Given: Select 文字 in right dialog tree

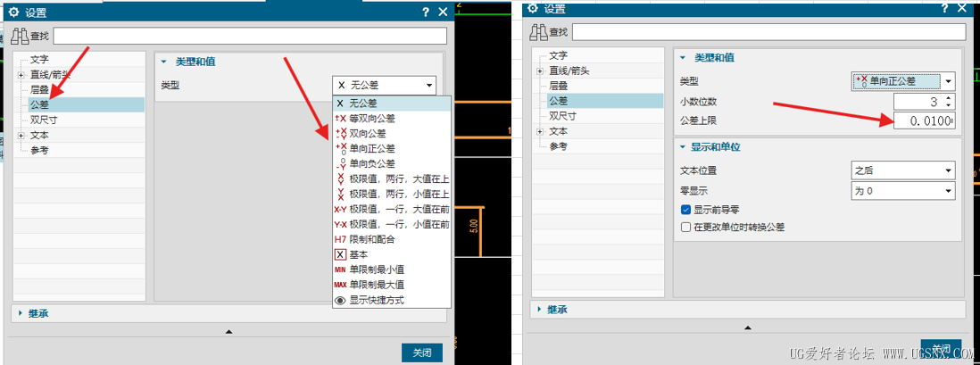Looking at the screenshot, I should tap(558, 55).
